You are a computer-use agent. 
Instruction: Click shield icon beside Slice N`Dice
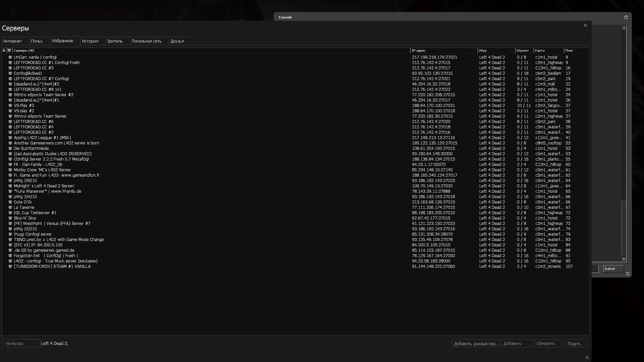(x=10, y=218)
